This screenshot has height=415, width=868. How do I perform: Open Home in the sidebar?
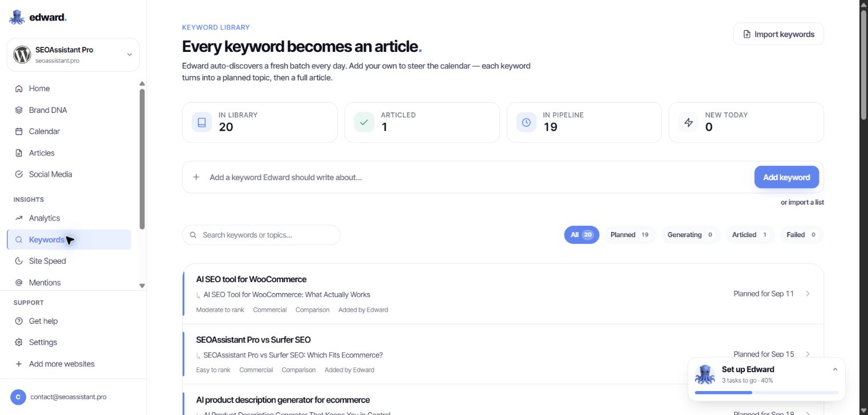point(69,88)
